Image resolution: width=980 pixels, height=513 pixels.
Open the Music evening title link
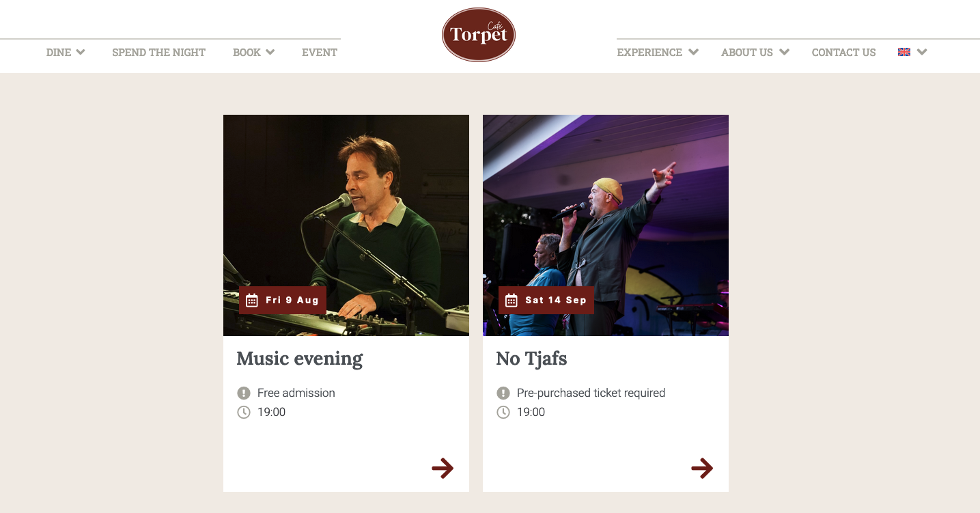pyautogui.click(x=300, y=359)
